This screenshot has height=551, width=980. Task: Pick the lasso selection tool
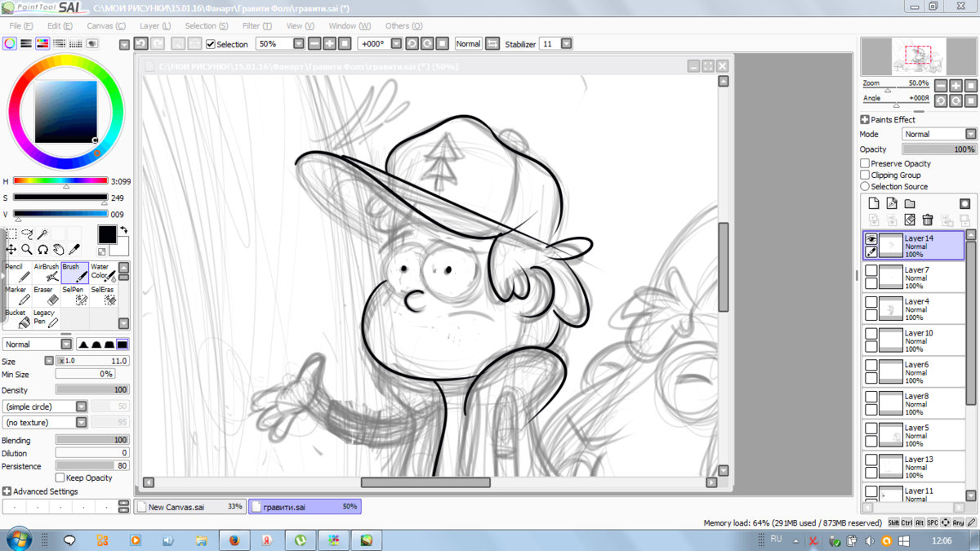pos(27,234)
